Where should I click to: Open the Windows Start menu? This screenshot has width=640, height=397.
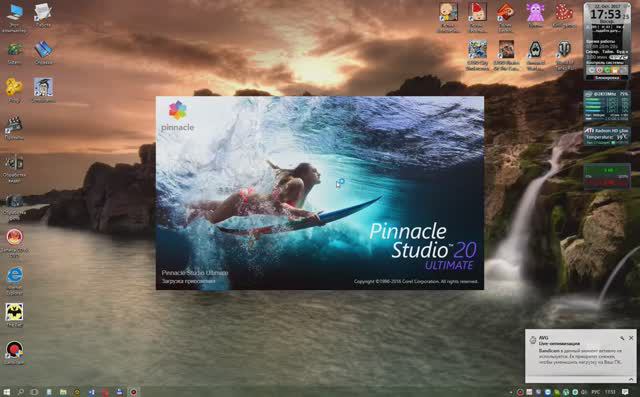pyautogui.click(x=7, y=392)
